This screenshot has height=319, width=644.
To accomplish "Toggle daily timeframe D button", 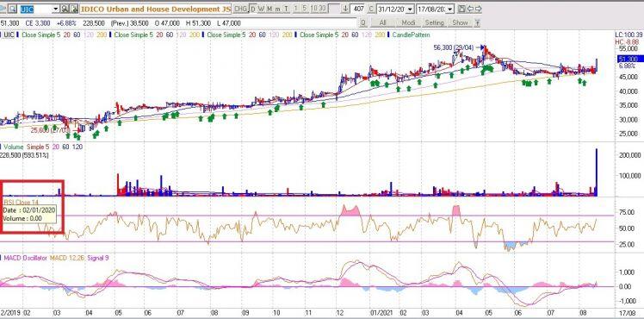I will coord(253,9).
